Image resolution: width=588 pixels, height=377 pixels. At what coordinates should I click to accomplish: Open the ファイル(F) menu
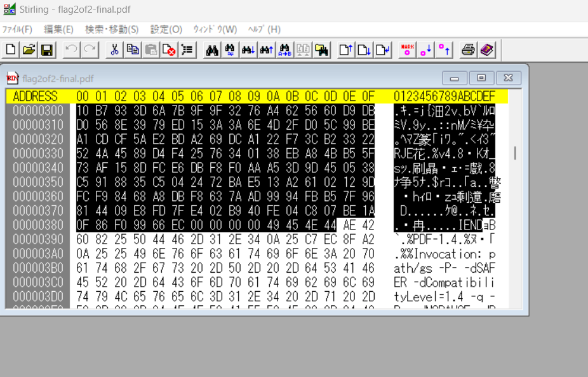(17, 29)
